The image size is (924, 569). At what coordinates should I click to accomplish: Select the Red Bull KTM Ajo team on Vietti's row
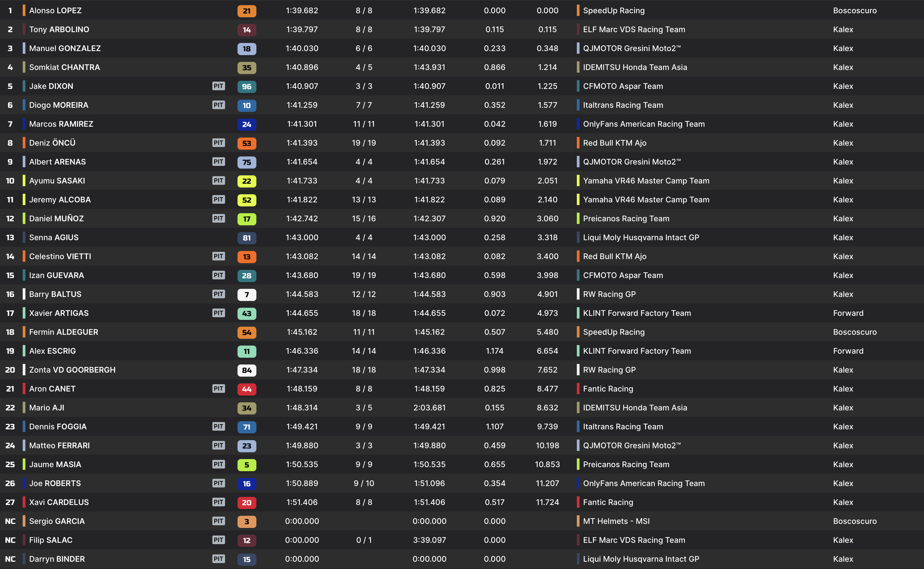(614, 256)
